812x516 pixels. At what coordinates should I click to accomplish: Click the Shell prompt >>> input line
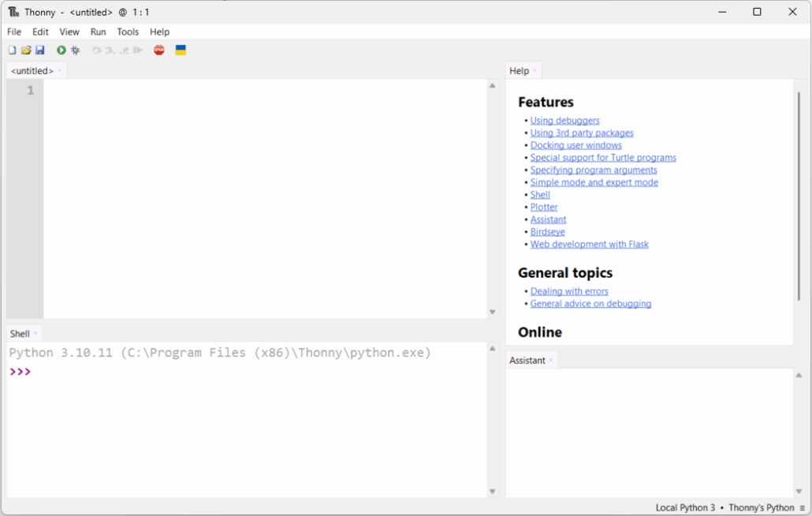click(x=247, y=372)
